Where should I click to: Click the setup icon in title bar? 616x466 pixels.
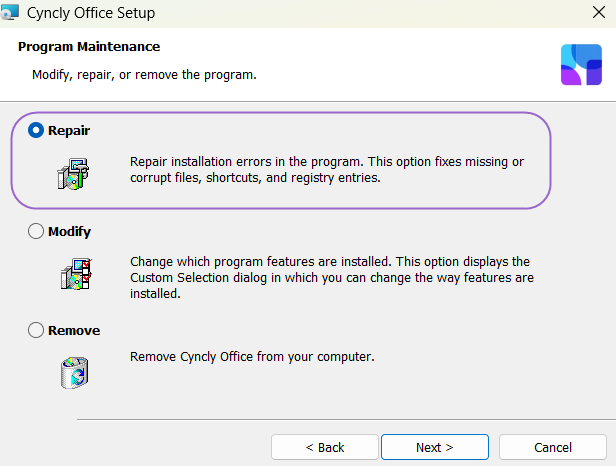[x=9, y=12]
